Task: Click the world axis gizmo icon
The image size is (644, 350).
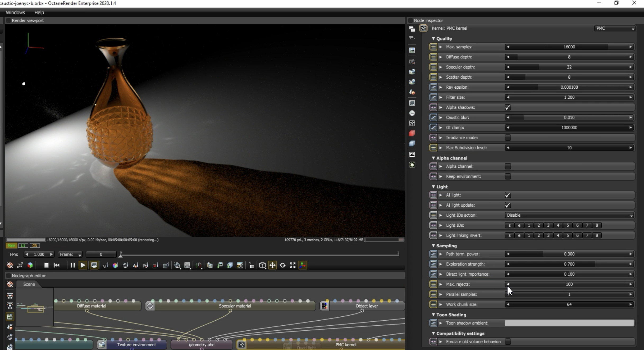Action: 303,265
